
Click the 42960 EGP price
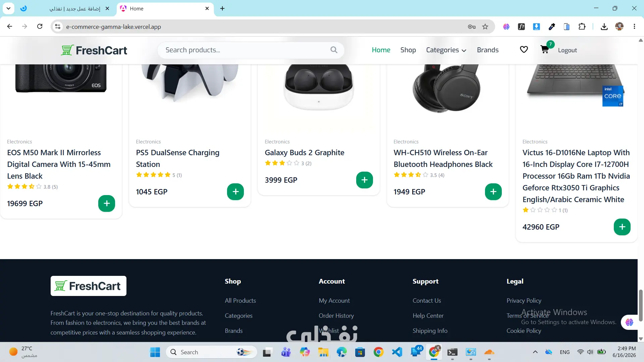541,227
